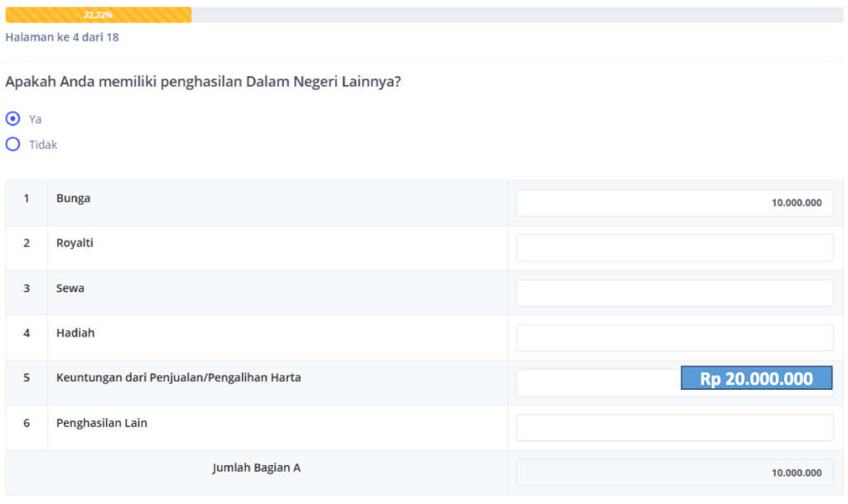848x504 pixels.
Task: Click the "Penghasilan Lain" row label
Action: tap(101, 423)
